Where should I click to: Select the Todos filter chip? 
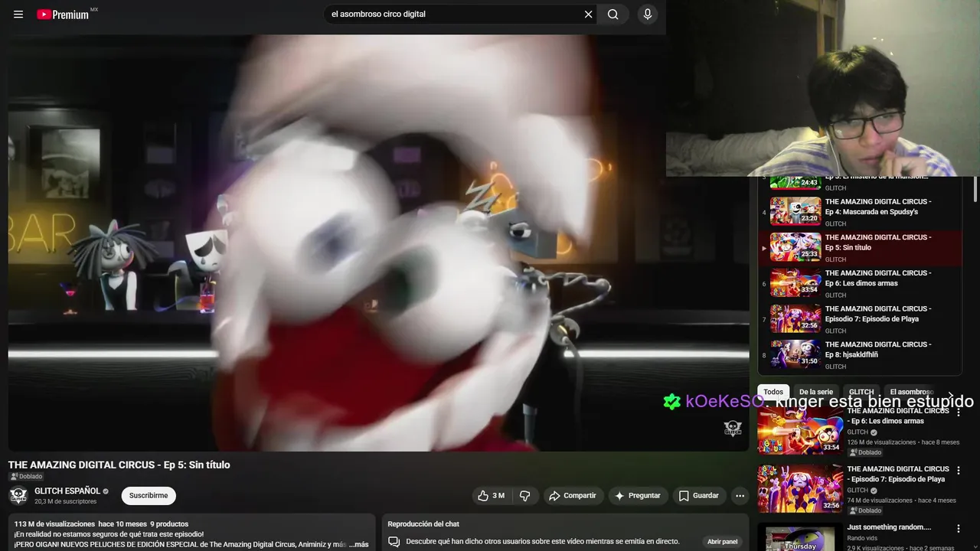tap(773, 392)
